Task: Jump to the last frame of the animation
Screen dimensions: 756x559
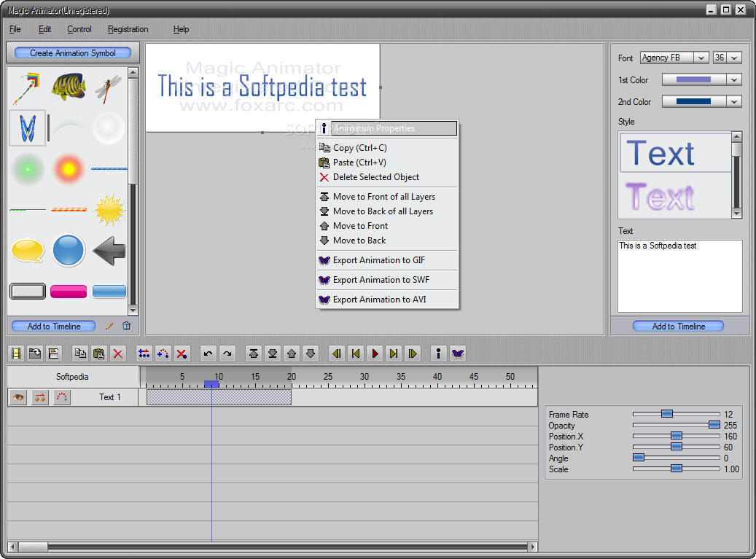Action: 412,353
